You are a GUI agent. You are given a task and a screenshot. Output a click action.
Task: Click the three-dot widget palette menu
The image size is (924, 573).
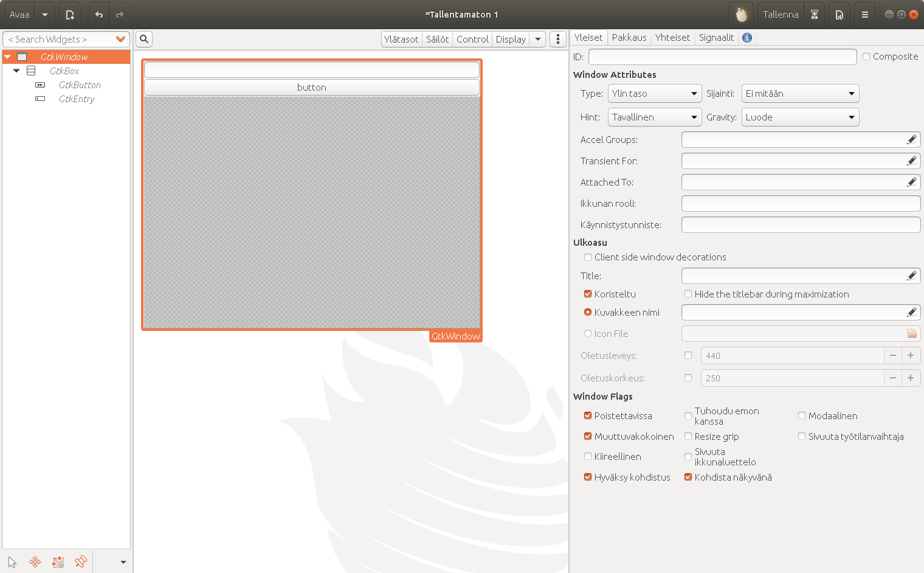pos(558,39)
